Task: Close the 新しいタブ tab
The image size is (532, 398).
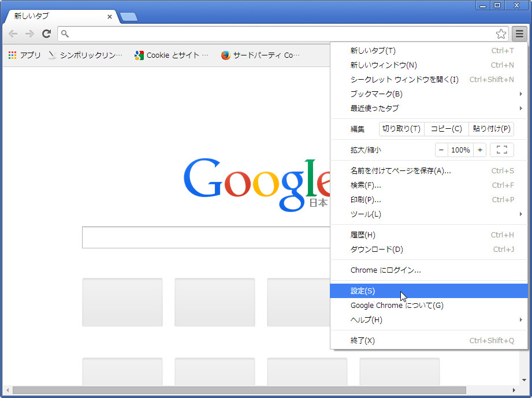Action: pos(110,16)
